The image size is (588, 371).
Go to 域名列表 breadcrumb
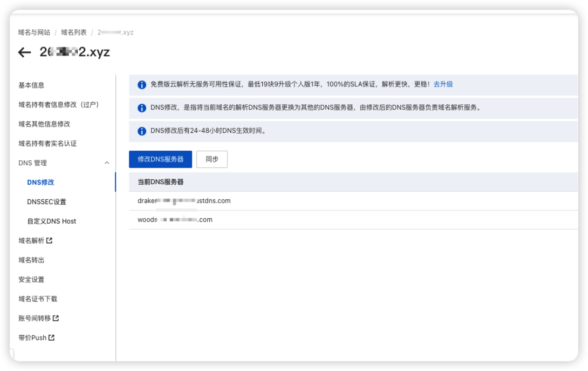[74, 32]
